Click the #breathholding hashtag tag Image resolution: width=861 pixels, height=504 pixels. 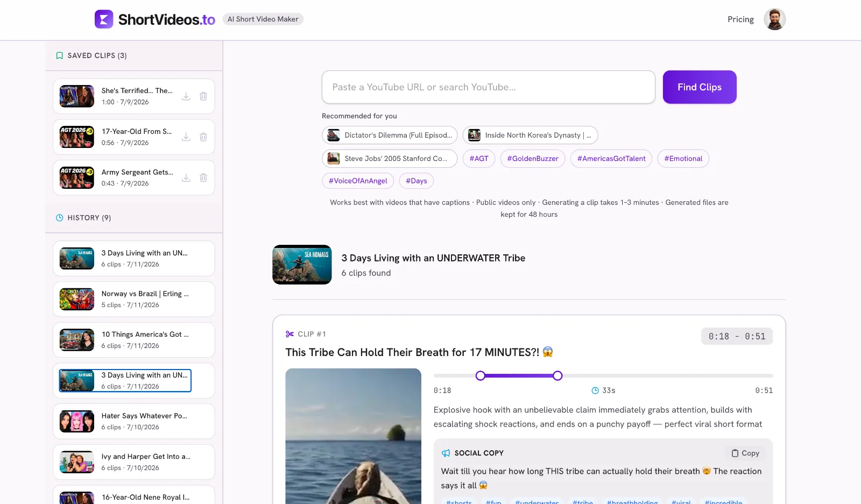[x=632, y=501]
